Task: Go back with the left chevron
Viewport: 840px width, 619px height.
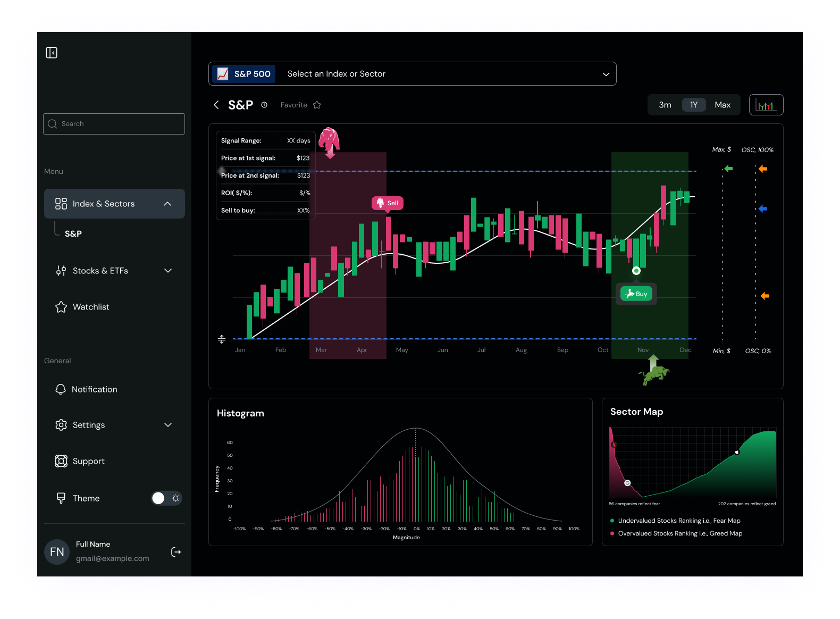Action: pos(216,105)
